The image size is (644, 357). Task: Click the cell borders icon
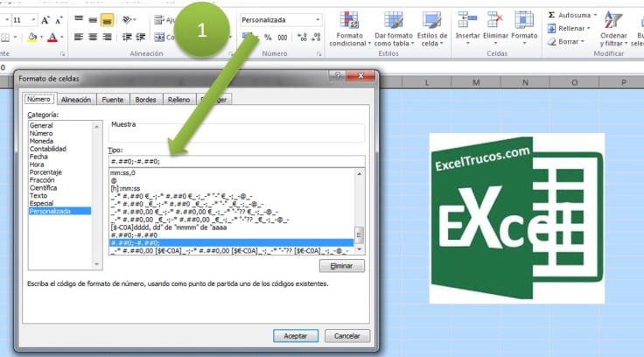coord(5,38)
